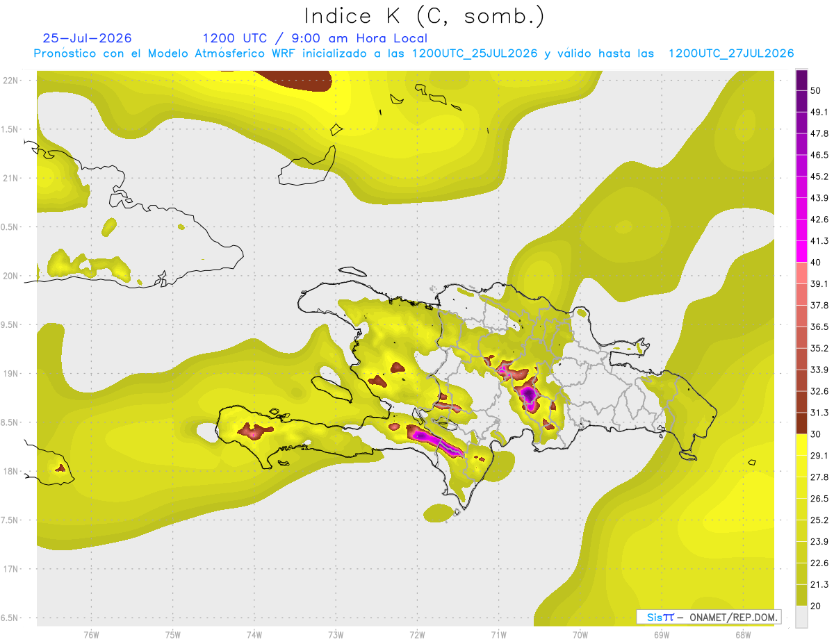Click the colorbar value "21.3"
Screen dimensions: 834x644
(819, 584)
